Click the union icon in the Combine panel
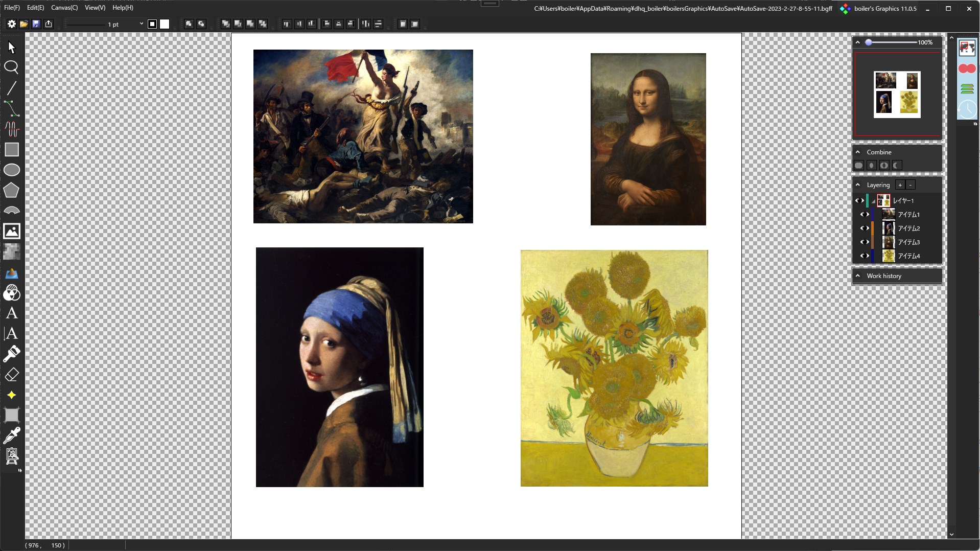 pos(858,165)
